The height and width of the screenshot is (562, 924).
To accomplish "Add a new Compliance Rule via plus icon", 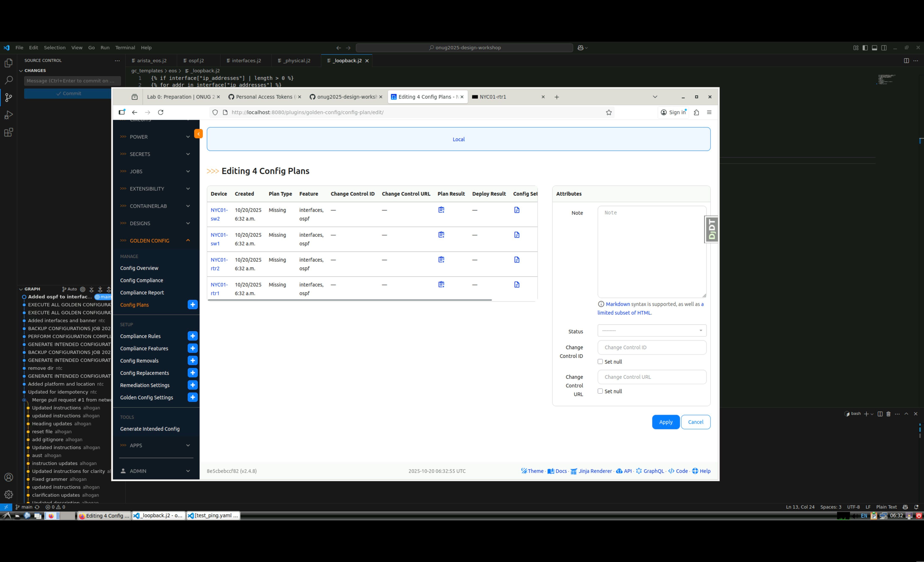I will click(192, 336).
